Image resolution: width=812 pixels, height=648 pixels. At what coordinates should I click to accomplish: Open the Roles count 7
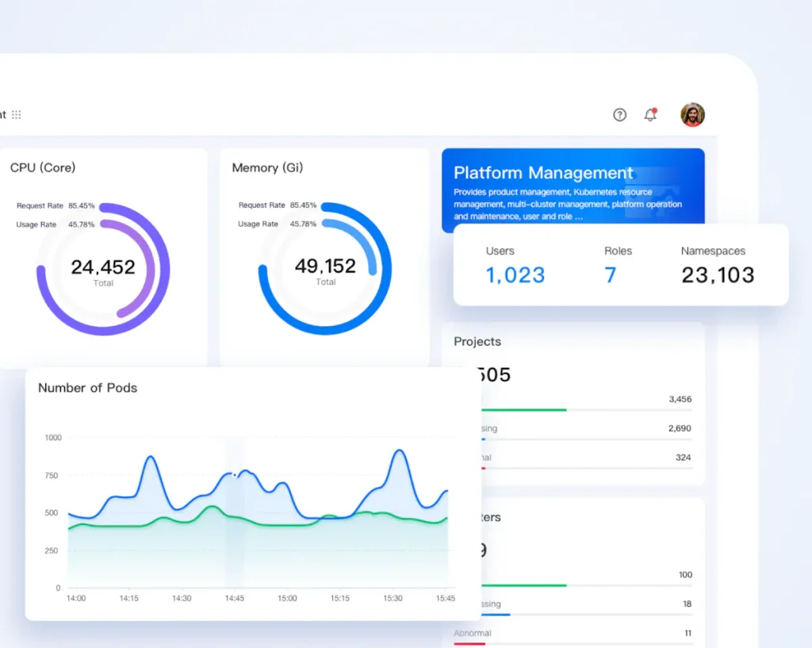[x=611, y=275]
